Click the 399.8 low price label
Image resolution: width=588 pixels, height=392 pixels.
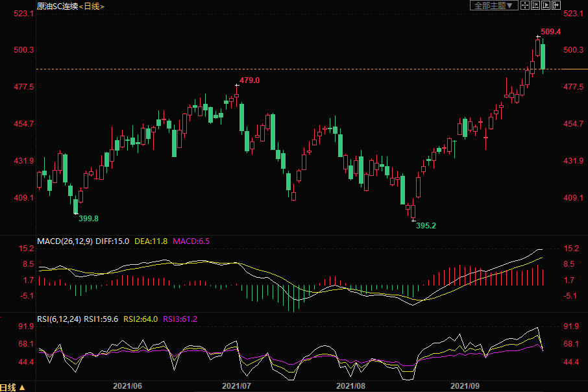[x=88, y=219]
